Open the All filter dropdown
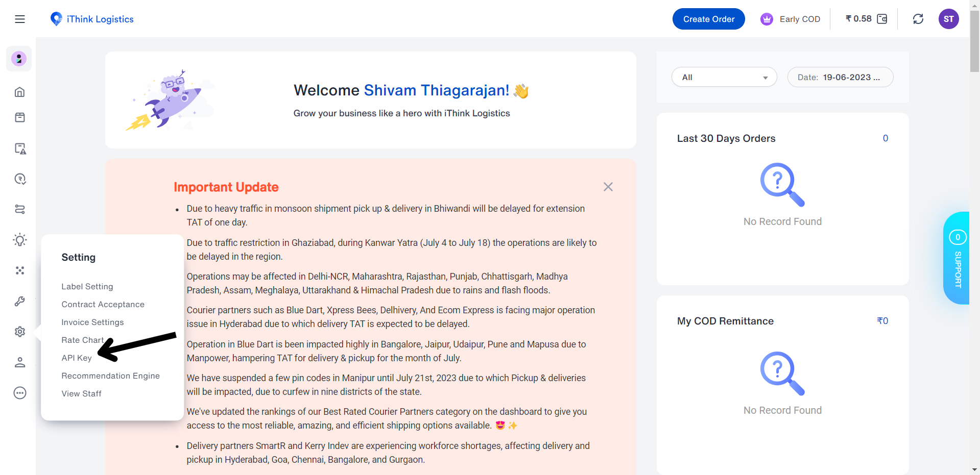This screenshot has width=980, height=475. 724,77
